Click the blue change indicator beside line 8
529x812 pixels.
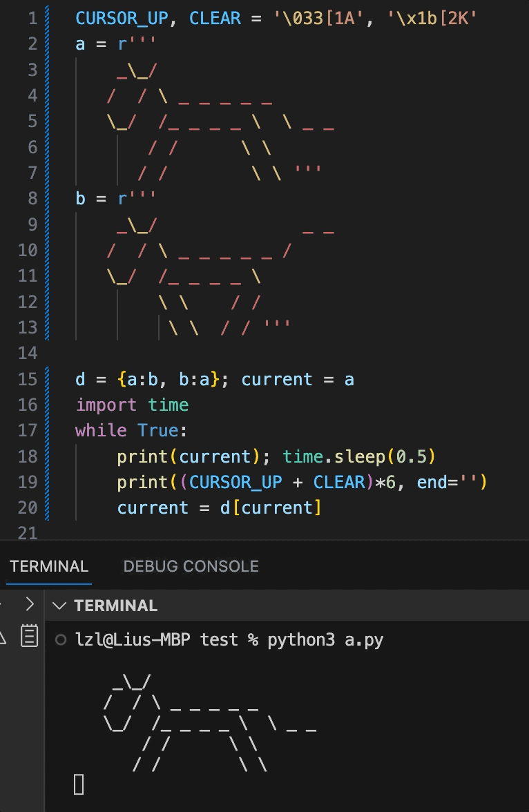tap(46, 199)
